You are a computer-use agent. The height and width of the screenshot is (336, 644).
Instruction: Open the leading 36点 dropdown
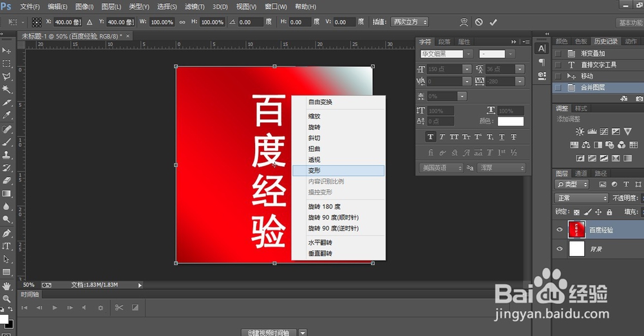click(520, 69)
